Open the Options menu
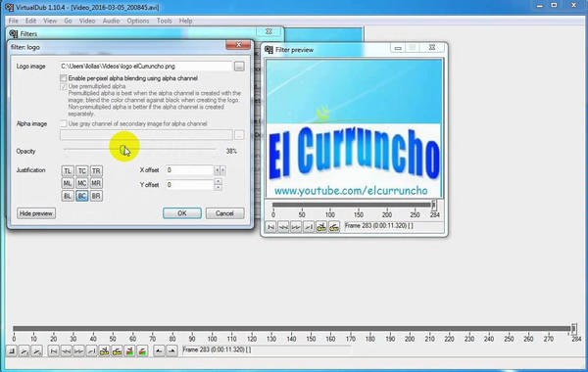The height and width of the screenshot is (372, 588). pyautogui.click(x=138, y=21)
